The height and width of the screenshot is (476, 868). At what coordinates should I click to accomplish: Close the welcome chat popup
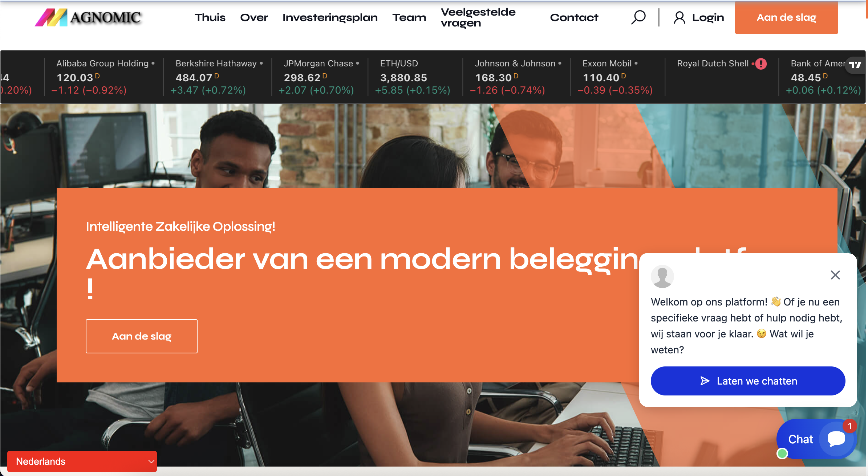(x=835, y=275)
